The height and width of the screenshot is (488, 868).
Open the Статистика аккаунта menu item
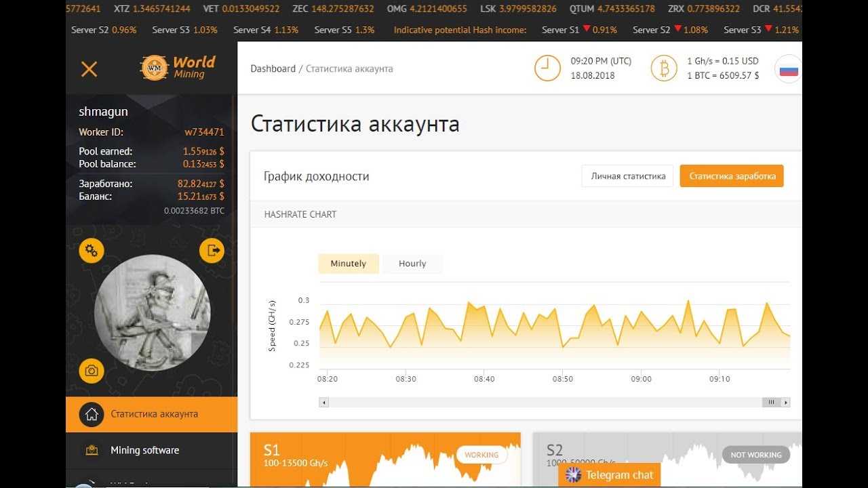(x=152, y=414)
